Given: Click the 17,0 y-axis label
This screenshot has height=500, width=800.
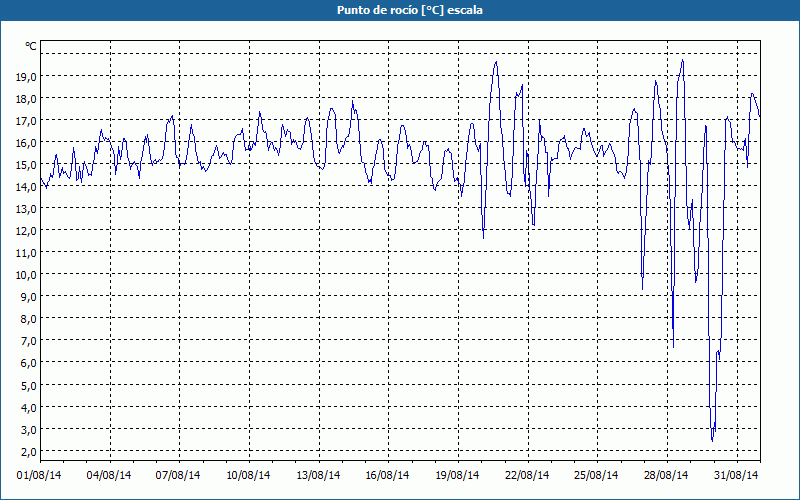Looking at the screenshot, I should click(26, 121).
